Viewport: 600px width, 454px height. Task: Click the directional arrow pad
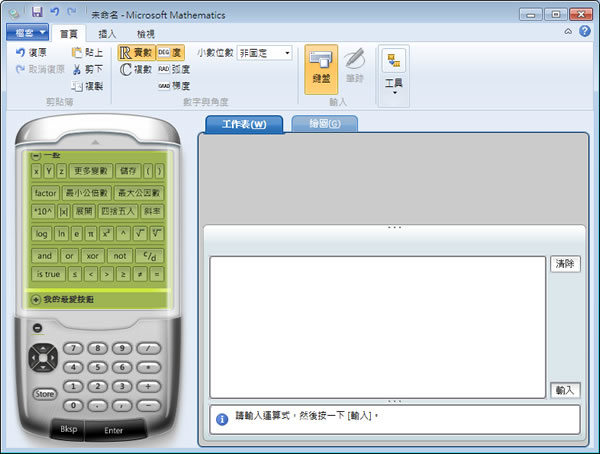click(x=43, y=358)
